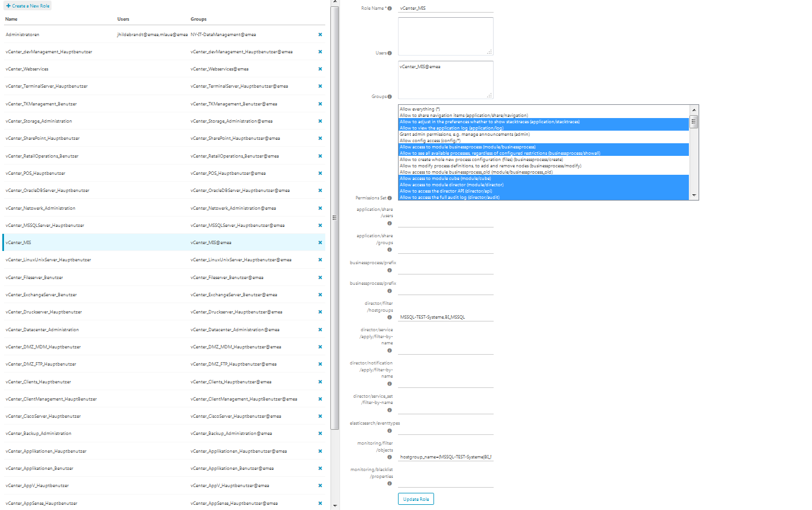This screenshot has height=510, width=812.
Task: Focus the application/share/users input field
Action: [446, 223]
